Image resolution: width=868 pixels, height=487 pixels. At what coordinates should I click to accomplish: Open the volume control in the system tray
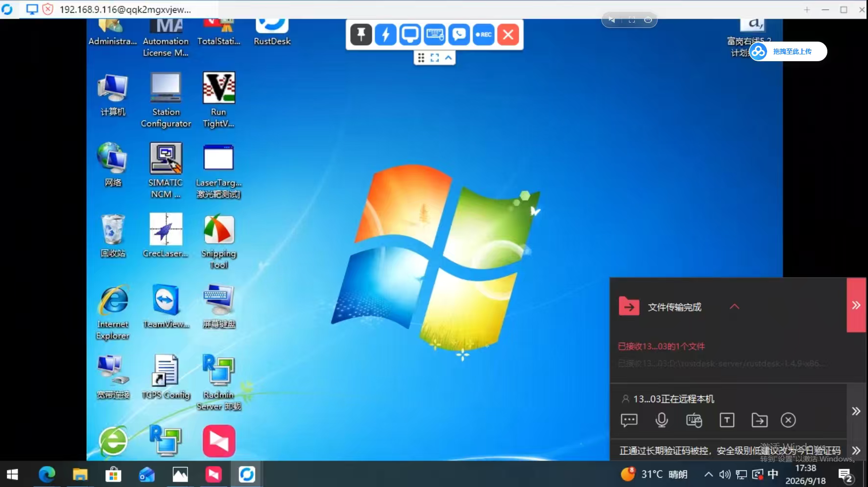[724, 474]
